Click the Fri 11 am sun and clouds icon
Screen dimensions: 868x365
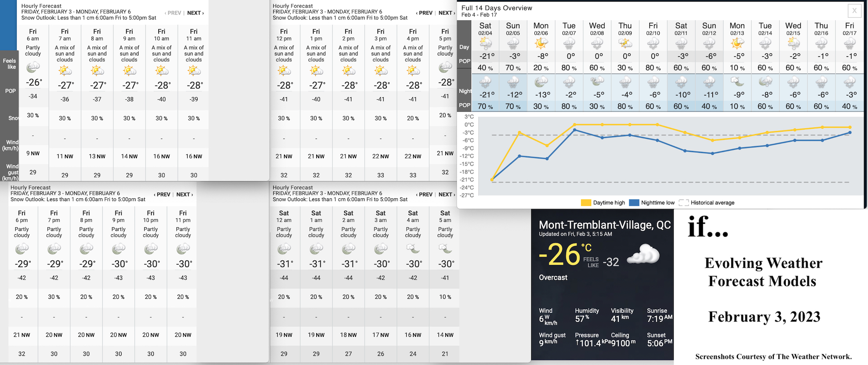194,70
